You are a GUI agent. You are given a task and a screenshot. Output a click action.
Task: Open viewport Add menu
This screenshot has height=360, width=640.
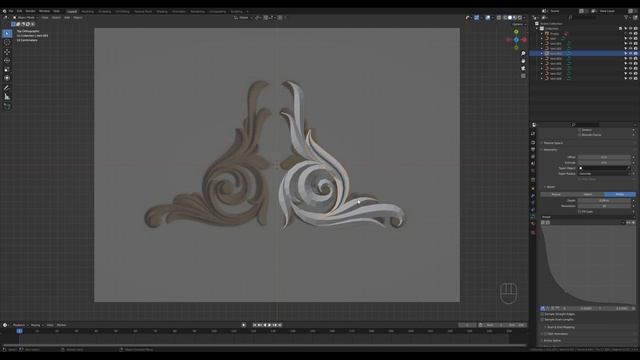coord(67,18)
